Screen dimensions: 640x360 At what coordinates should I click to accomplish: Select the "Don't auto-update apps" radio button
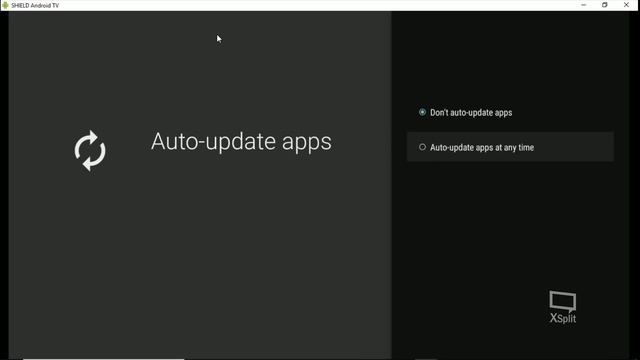(422, 112)
